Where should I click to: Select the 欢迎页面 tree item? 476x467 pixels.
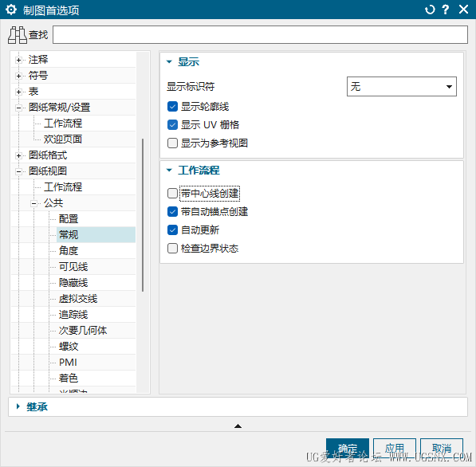pyautogui.click(x=63, y=139)
